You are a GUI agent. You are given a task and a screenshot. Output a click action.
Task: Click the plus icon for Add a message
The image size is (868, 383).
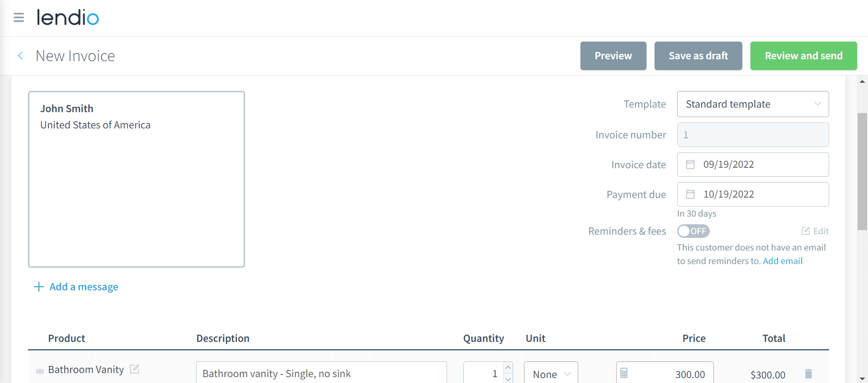(39, 287)
